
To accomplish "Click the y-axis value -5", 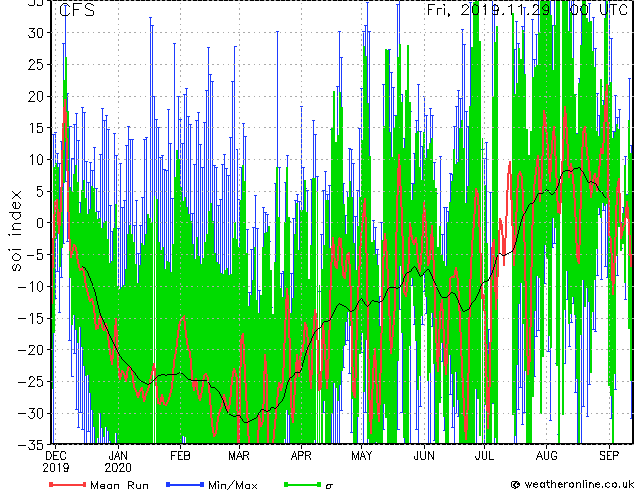I will coord(36,255).
